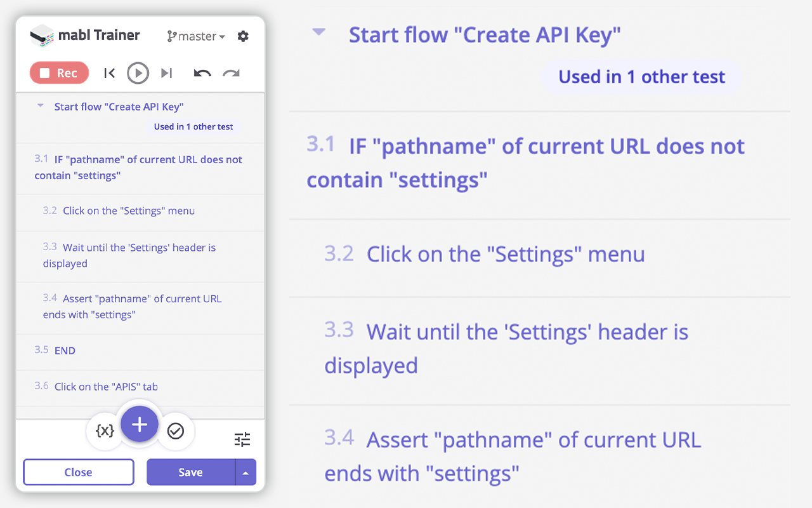Add an assertion using the checkmark icon
812x508 pixels.
pos(176,431)
